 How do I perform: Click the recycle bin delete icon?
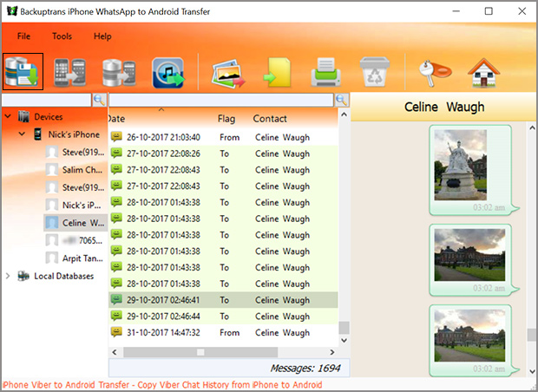point(374,72)
